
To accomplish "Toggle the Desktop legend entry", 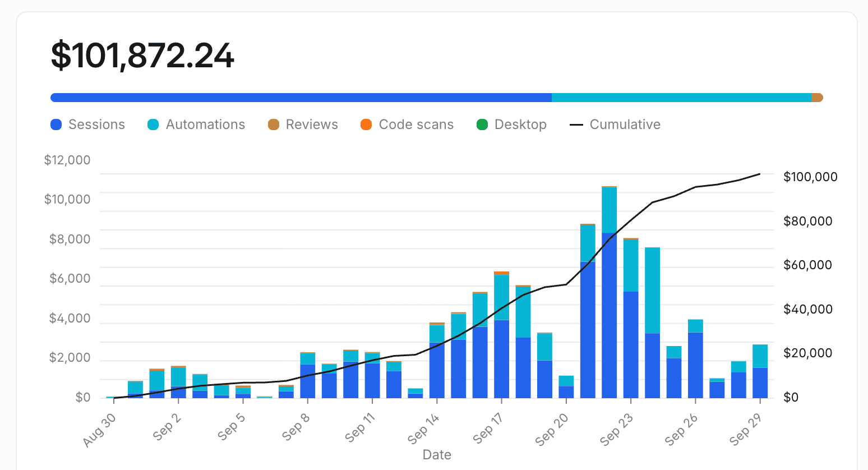I will [511, 125].
